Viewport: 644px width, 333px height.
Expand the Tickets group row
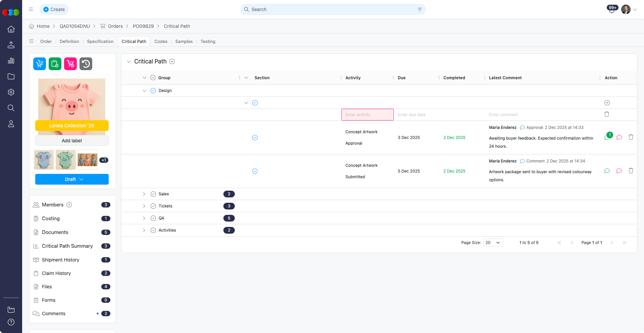(144, 206)
